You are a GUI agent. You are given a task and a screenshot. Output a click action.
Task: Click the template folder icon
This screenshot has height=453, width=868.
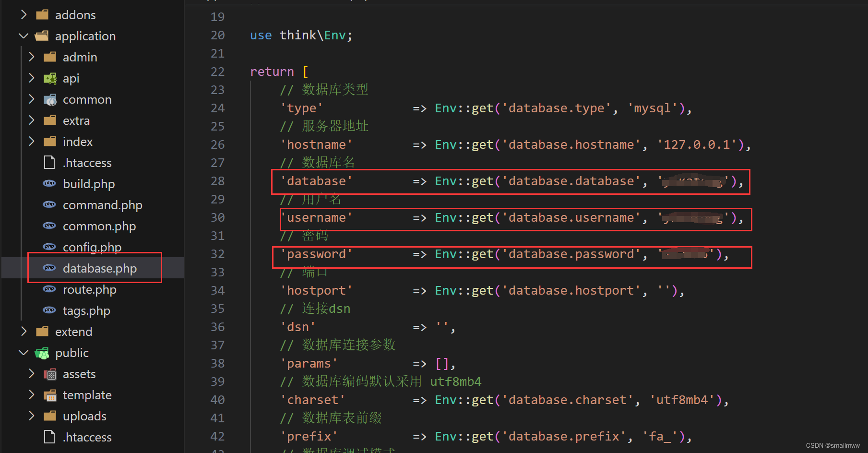[x=50, y=395]
